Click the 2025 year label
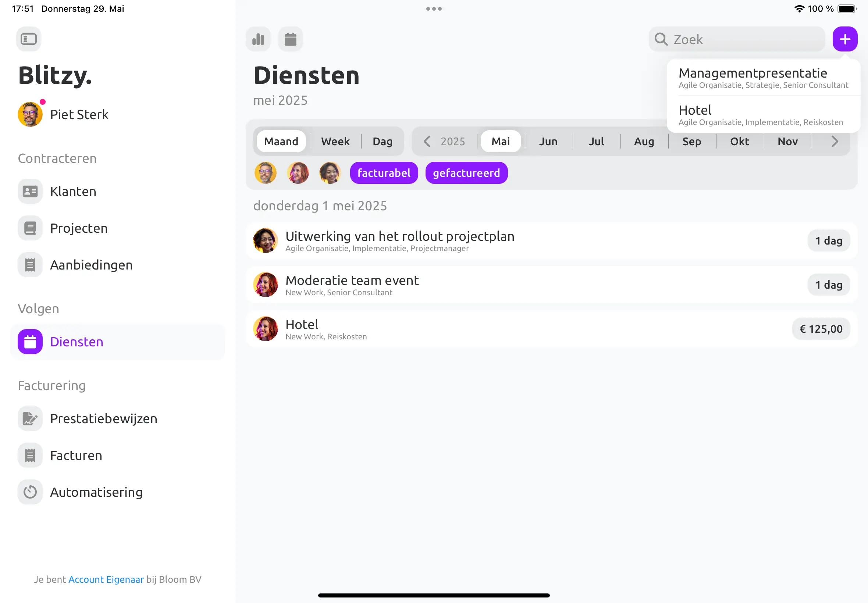Screen dimensions: 868x603 click(453, 141)
